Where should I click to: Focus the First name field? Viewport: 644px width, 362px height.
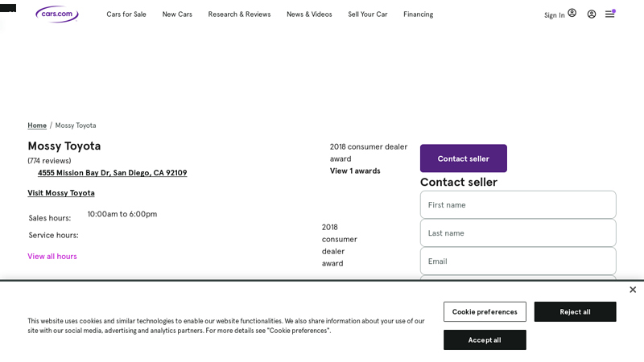[518, 204]
